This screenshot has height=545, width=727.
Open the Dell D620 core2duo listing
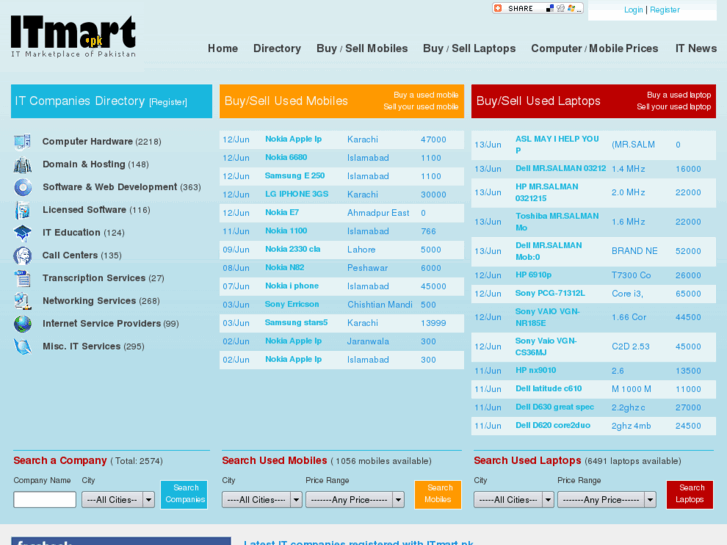coord(553,425)
